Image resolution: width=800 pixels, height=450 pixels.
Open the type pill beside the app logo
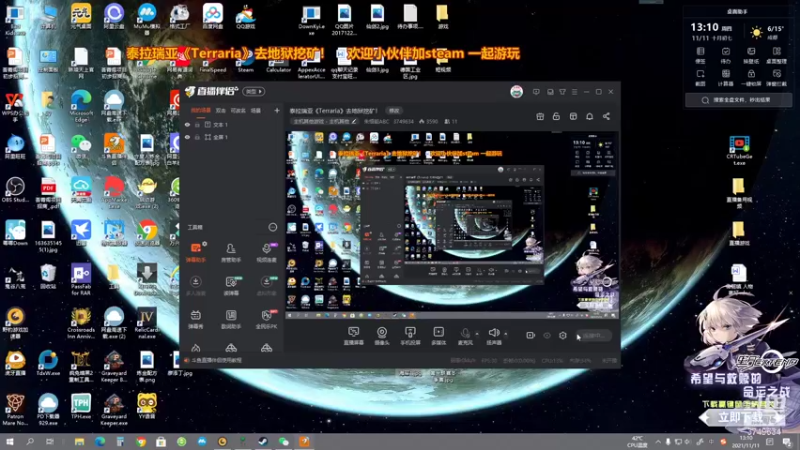coord(254,92)
